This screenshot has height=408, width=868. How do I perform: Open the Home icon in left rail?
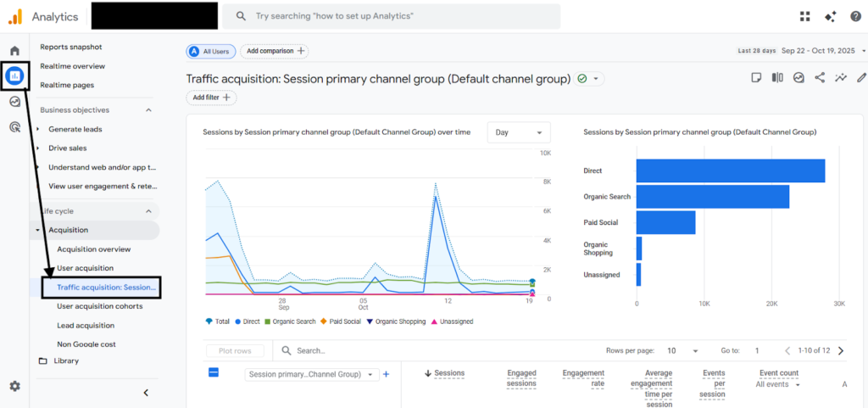[15, 51]
